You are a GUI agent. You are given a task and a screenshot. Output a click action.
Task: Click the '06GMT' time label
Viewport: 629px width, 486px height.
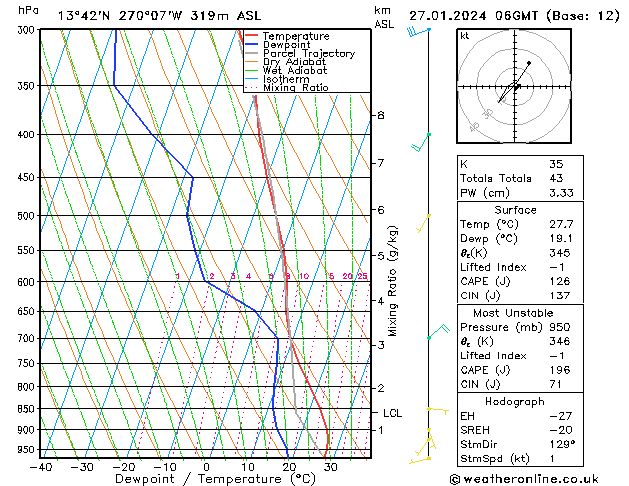517,16
